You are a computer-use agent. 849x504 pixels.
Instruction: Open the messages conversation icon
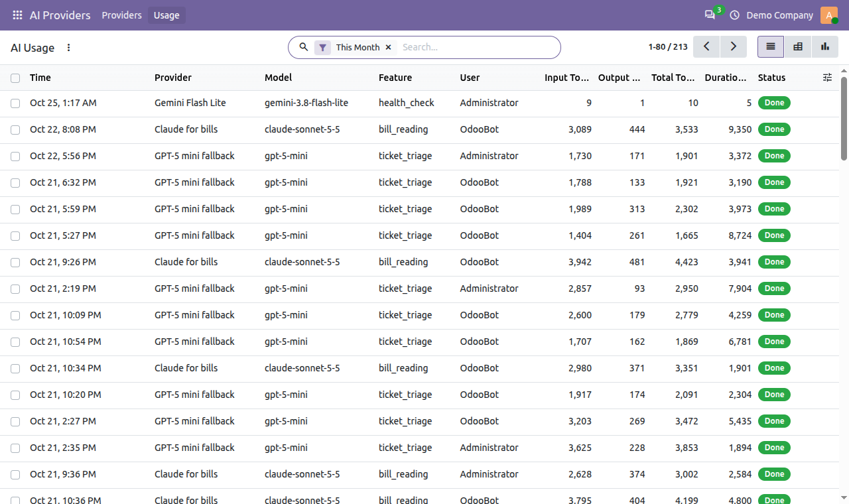click(x=710, y=15)
